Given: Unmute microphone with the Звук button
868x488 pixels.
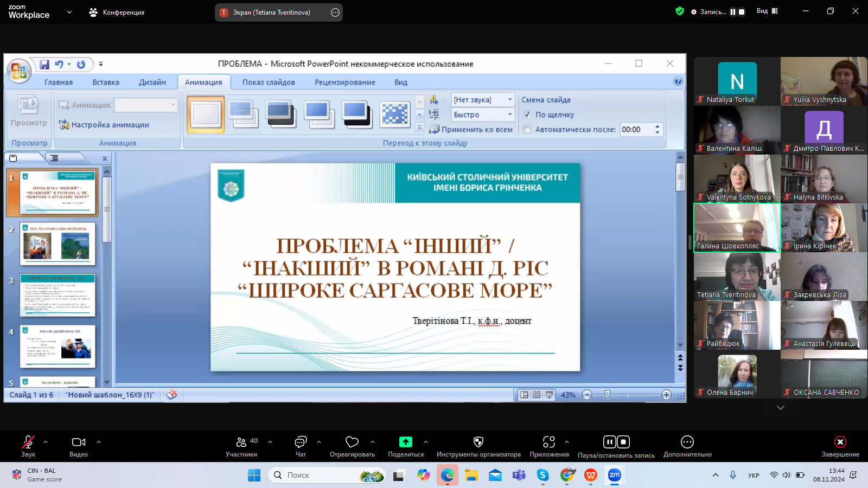Looking at the screenshot, I should coord(28,442).
